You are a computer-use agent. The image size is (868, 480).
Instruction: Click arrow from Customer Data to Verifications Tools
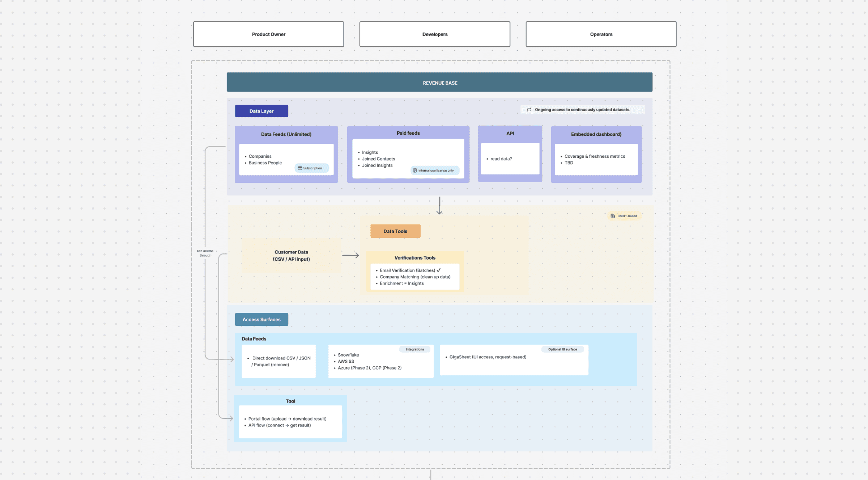pyautogui.click(x=350, y=256)
